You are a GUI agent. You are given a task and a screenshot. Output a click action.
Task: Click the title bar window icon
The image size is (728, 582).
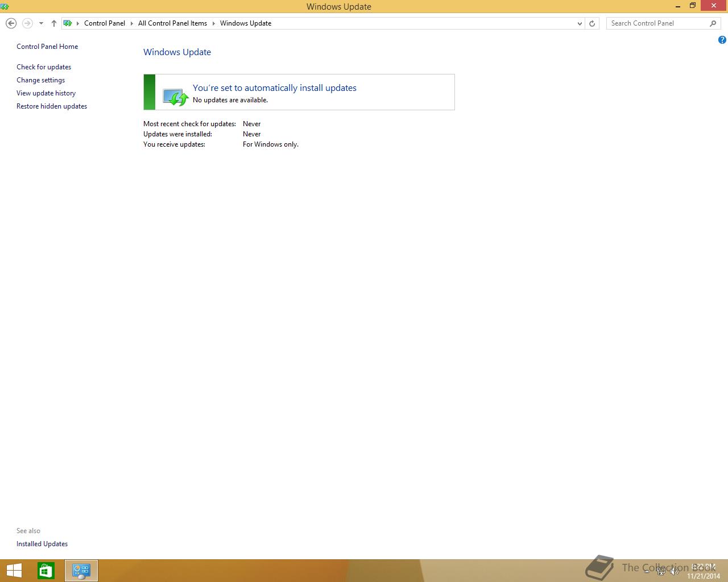pos(5,7)
